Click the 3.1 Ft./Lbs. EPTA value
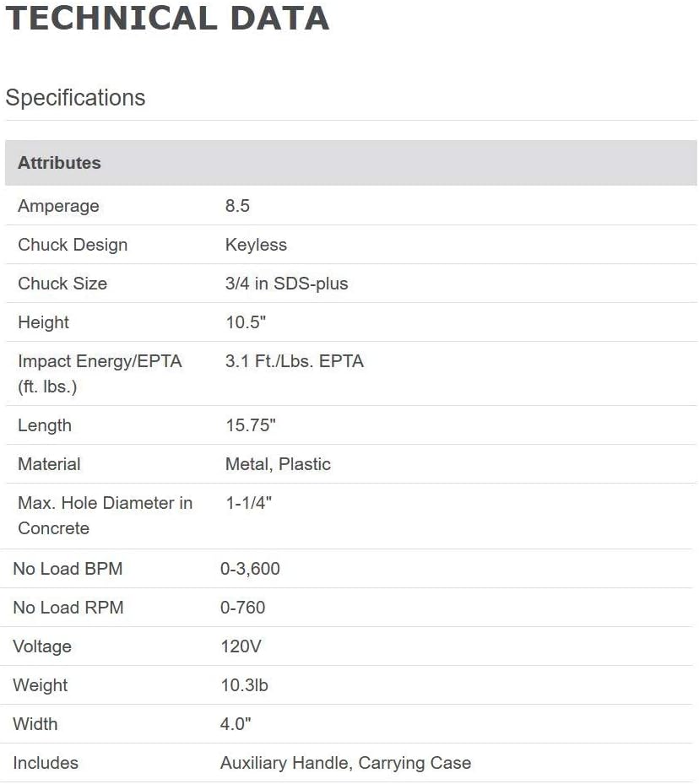This screenshot has height=784, width=699. pos(294,361)
